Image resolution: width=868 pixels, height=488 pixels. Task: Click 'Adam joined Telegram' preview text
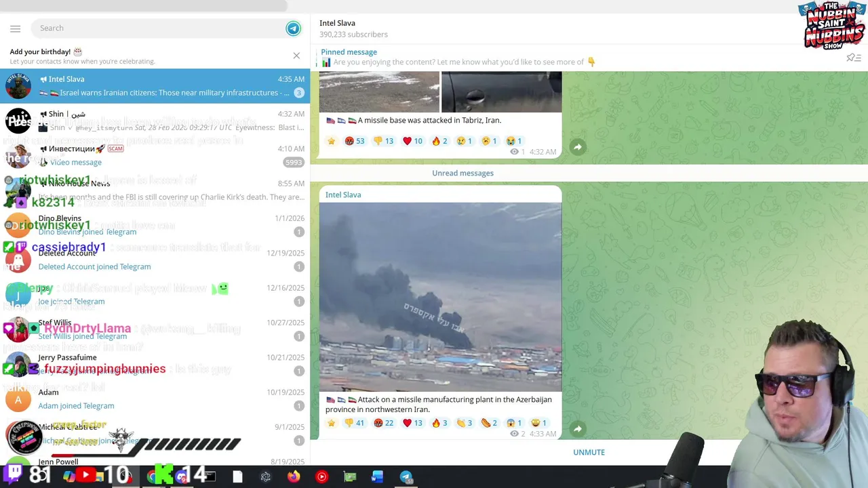(x=76, y=406)
